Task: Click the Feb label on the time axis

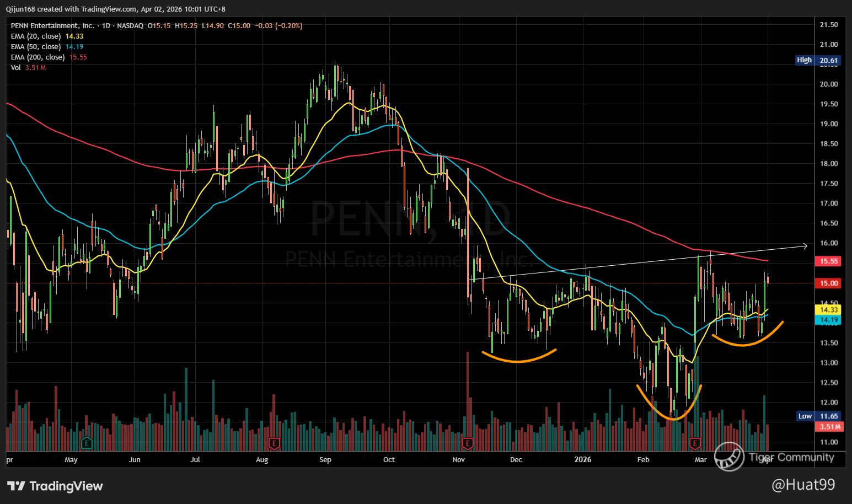Action: (643, 460)
